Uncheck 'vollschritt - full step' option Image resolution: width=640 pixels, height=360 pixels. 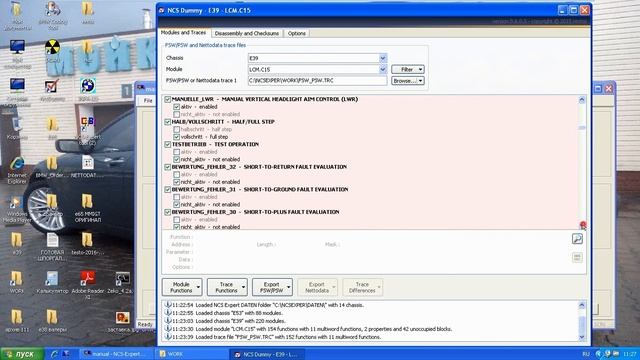pyautogui.click(x=176, y=137)
